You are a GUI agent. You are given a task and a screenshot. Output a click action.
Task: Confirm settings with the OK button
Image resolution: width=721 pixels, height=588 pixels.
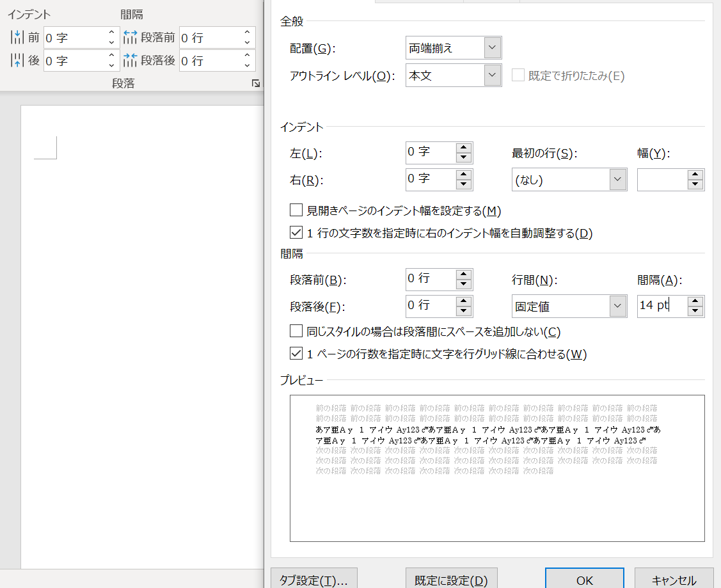583,580
